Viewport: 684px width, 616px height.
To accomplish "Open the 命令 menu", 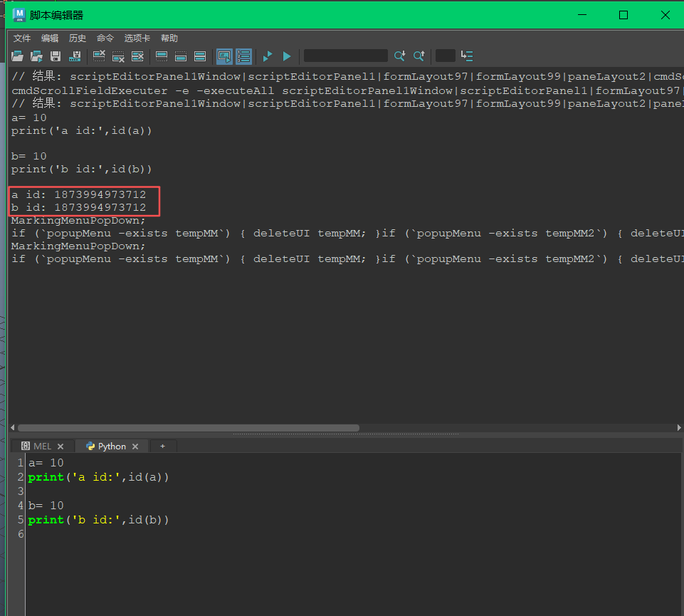I will [105, 38].
